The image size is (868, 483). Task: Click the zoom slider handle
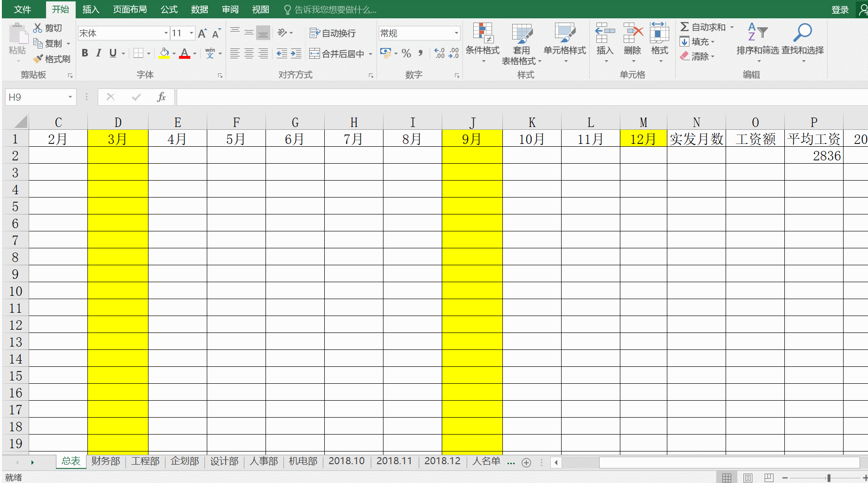[x=829, y=478]
